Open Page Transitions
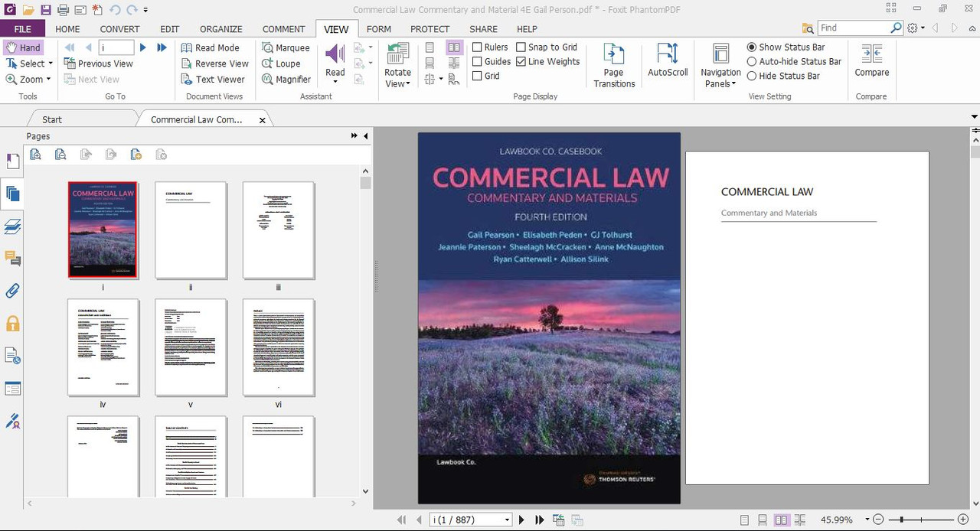This screenshot has height=531, width=980. pyautogui.click(x=614, y=65)
